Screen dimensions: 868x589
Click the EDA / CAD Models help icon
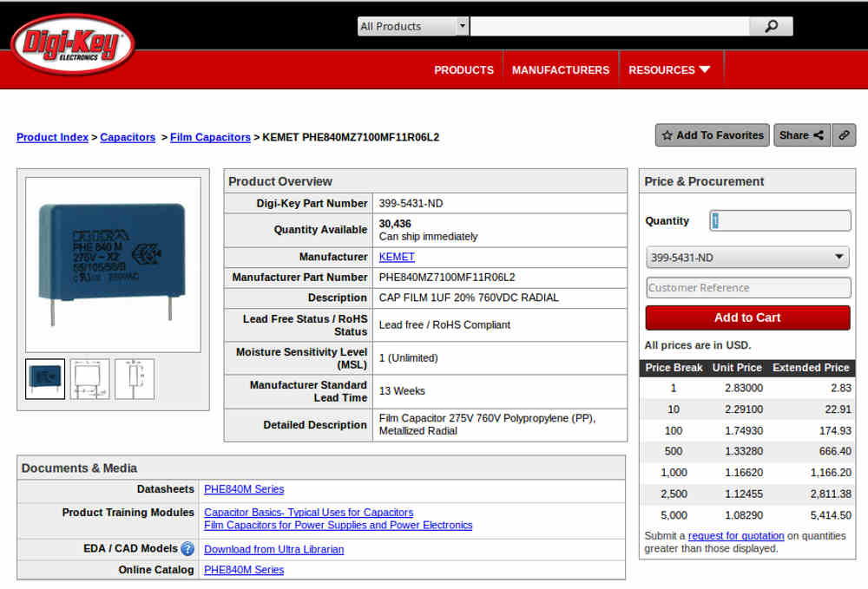point(187,548)
